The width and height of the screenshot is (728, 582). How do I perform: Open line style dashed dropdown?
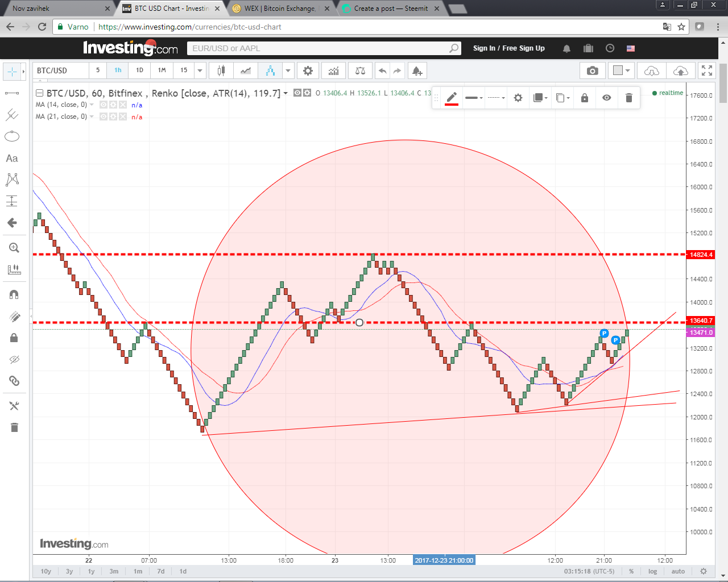click(496, 98)
